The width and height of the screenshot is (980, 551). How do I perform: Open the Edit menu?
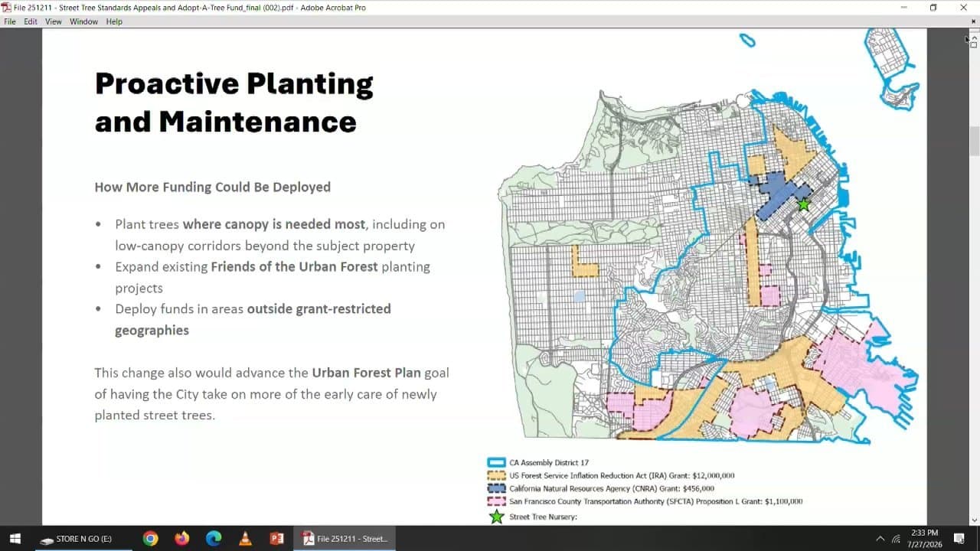pyautogui.click(x=31, y=21)
